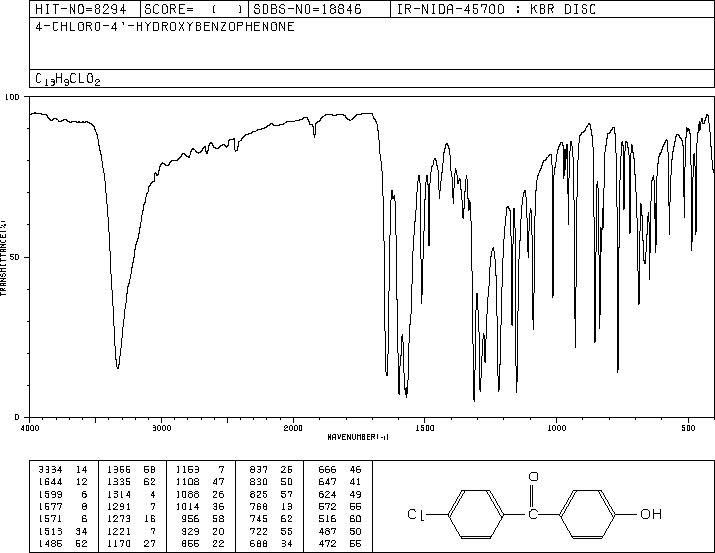
Task: Click the 929 peak entry
Action: click(x=203, y=531)
